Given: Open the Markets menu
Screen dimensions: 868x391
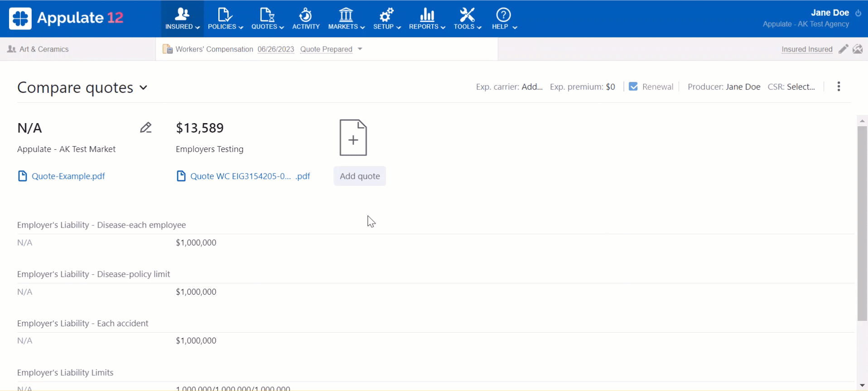Looking at the screenshot, I should [x=346, y=19].
